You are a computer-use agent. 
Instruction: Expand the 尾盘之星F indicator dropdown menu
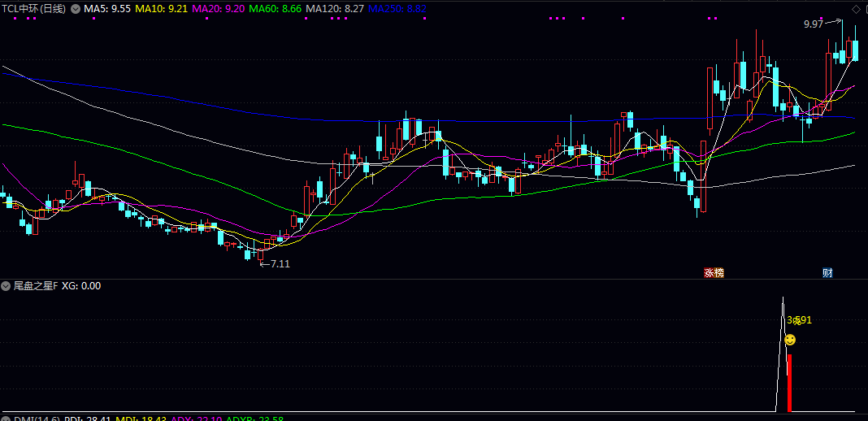coord(7,286)
